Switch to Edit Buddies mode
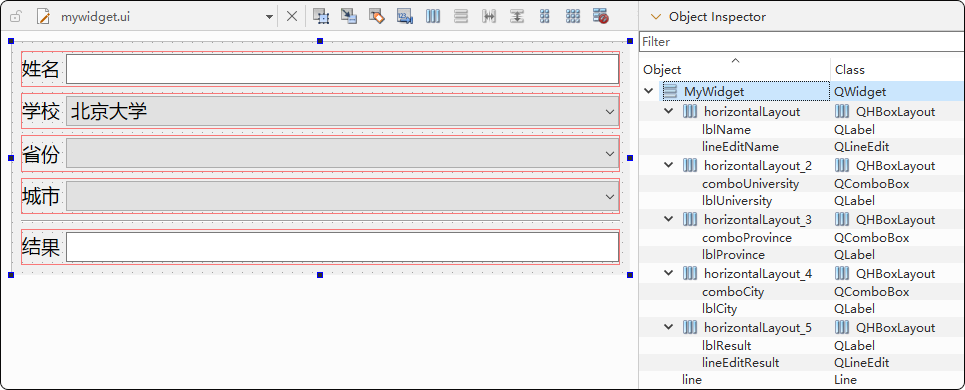965x390 pixels. (377, 17)
